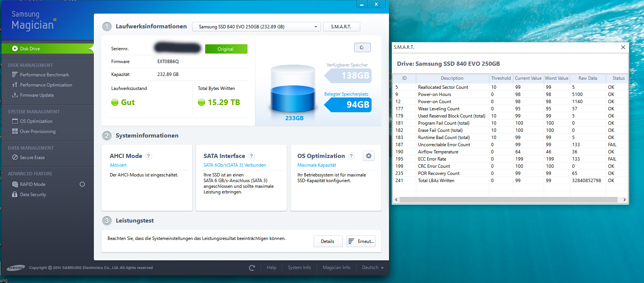Click the S.M.A.R.T. button

(x=341, y=27)
